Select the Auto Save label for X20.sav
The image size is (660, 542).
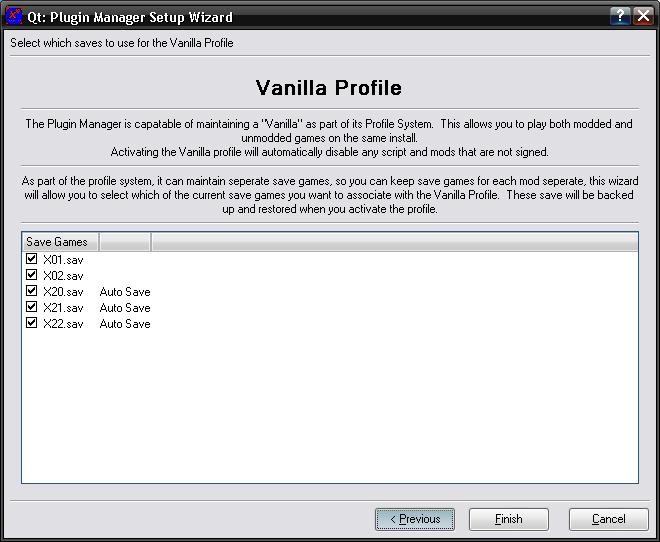point(125,292)
